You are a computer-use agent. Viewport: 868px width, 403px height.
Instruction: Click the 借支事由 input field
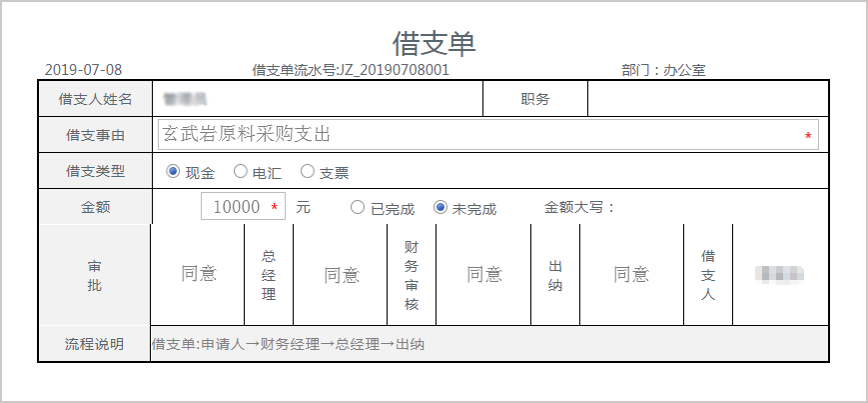click(x=487, y=134)
